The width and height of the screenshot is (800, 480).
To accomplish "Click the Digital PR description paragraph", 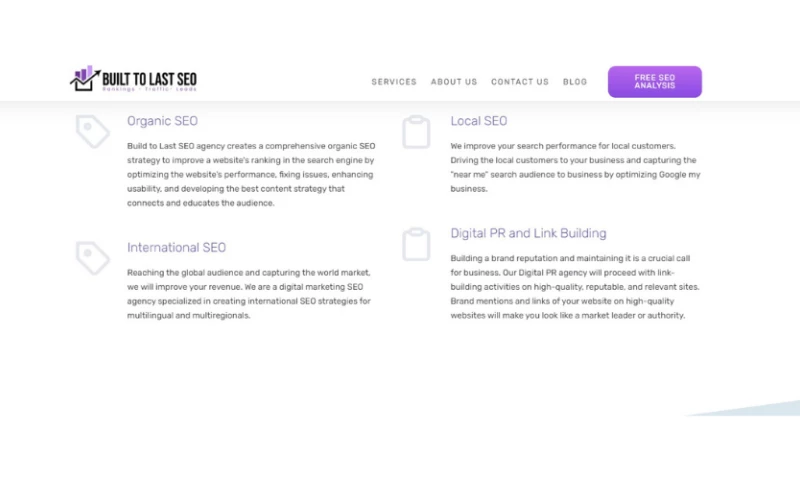I will tap(574, 287).
